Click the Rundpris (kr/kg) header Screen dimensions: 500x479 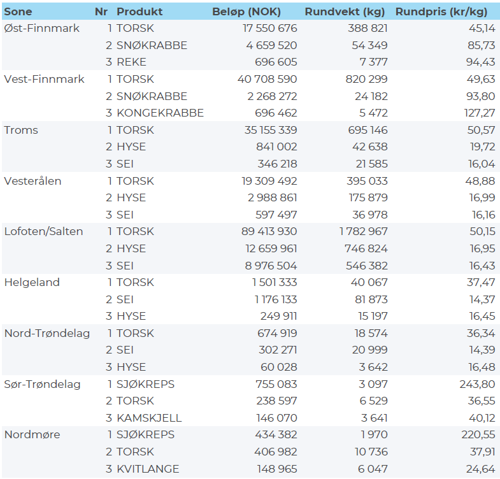[x=441, y=12]
